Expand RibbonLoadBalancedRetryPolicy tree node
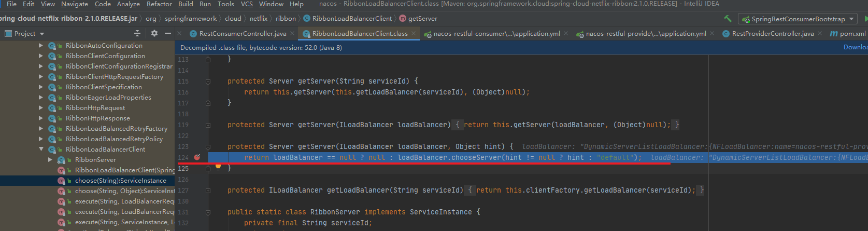The width and height of the screenshot is (868, 231). [41, 139]
